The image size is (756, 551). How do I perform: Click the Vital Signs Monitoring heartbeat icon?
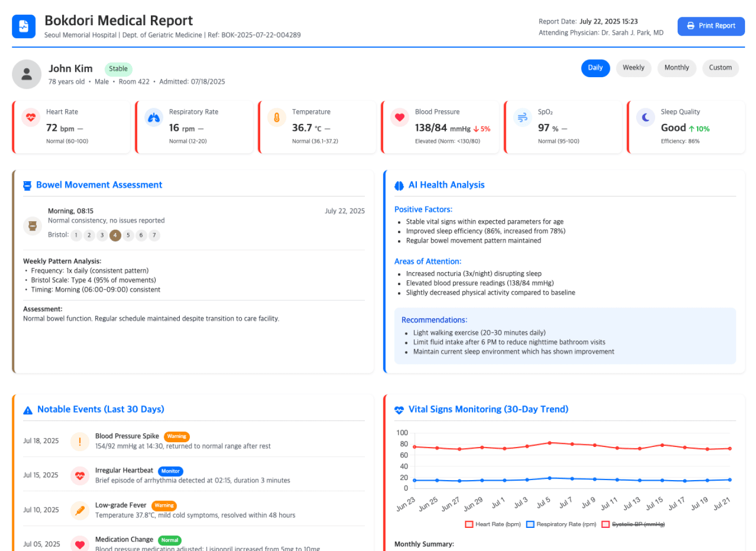[399, 410]
